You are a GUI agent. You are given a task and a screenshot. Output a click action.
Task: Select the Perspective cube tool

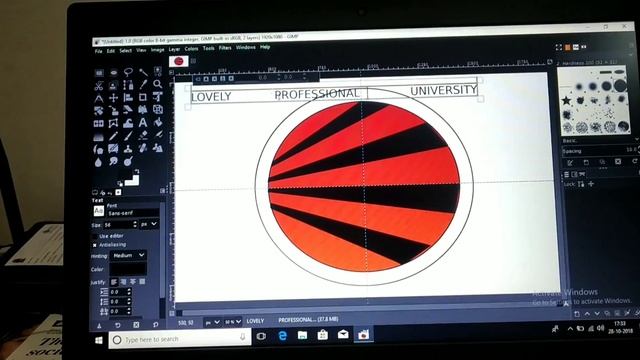[x=158, y=109]
